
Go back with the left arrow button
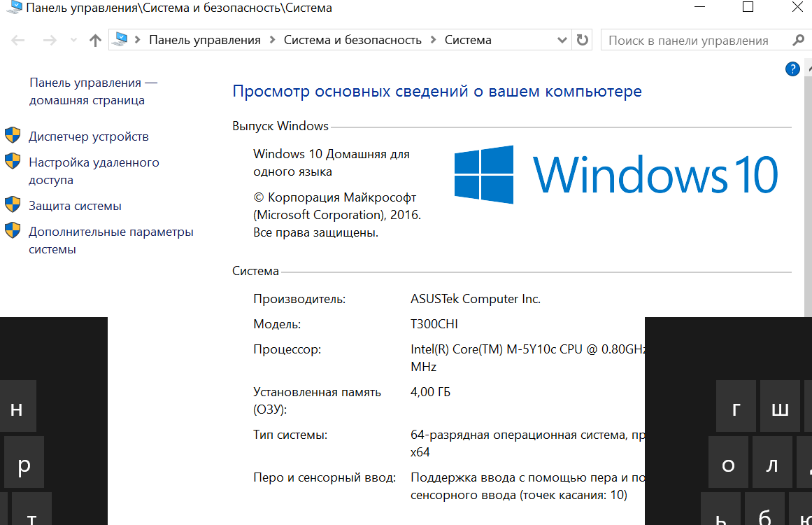(18, 41)
